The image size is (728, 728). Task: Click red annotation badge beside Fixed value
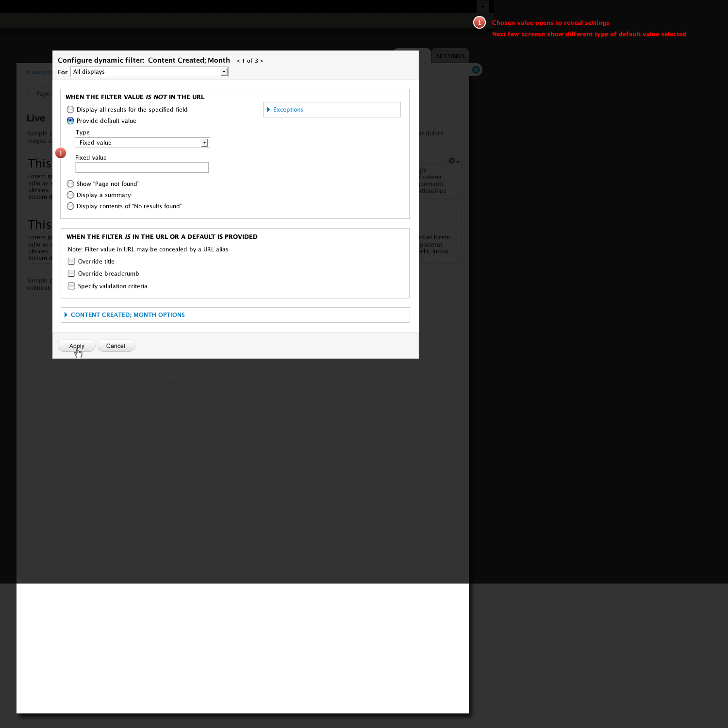61,153
